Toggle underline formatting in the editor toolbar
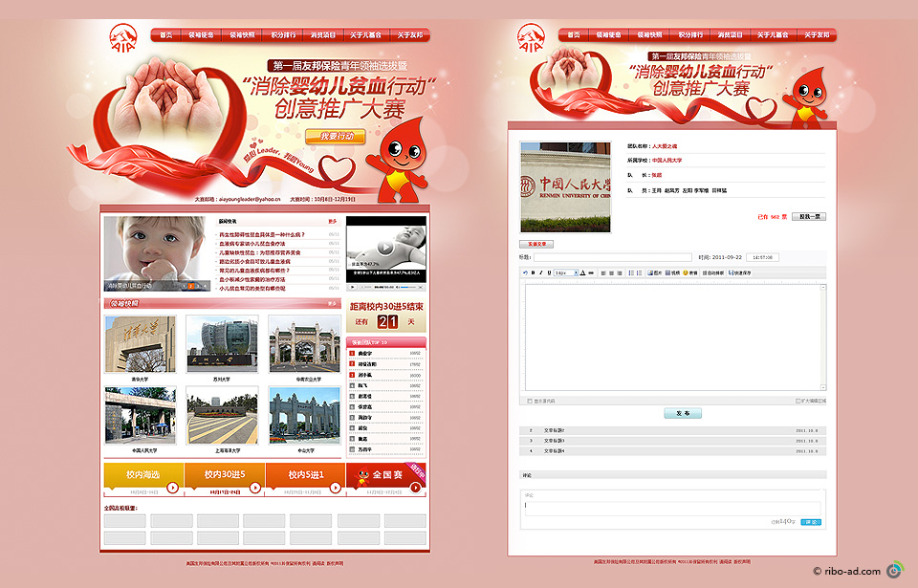This screenshot has width=918, height=588. [x=549, y=272]
